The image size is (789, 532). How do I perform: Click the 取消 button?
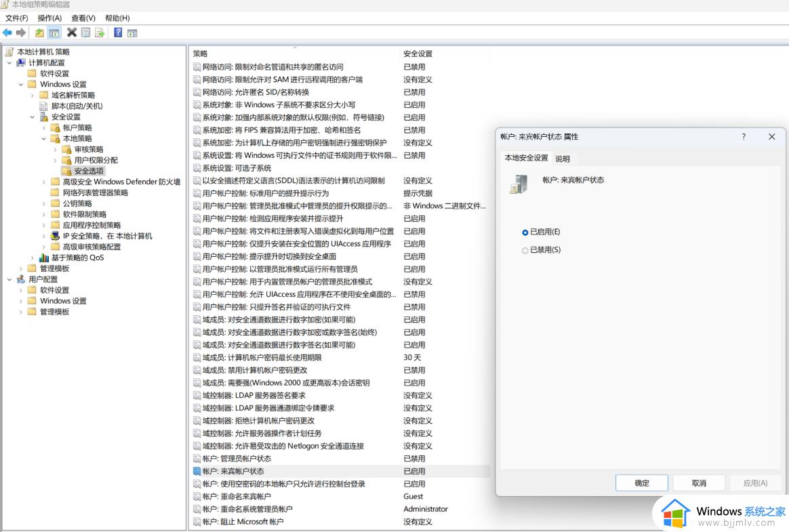click(x=698, y=483)
